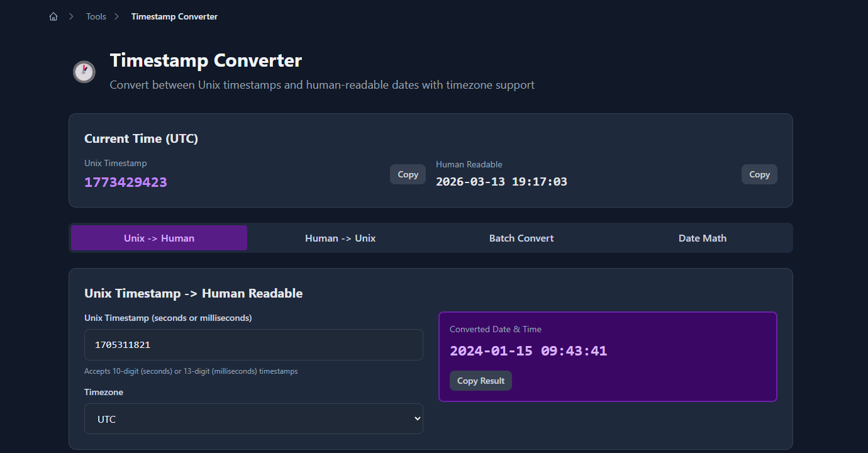
Task: Copy the current Unix timestamp
Action: point(408,174)
